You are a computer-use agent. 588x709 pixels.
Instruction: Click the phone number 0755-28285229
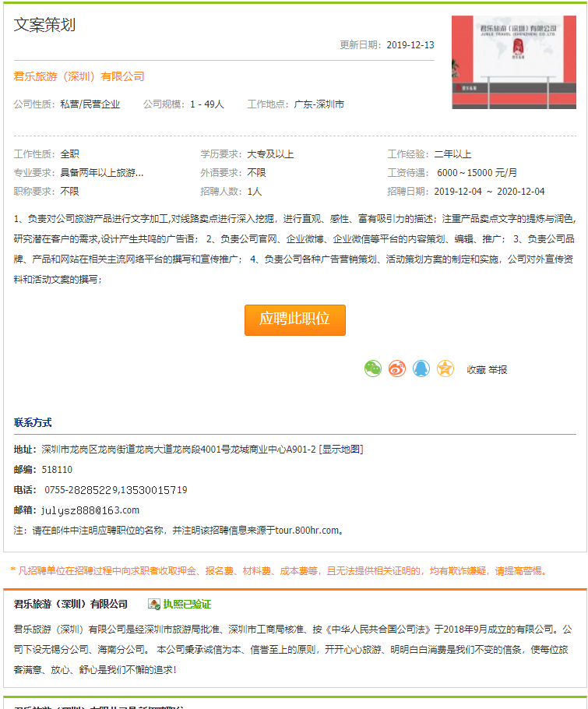(x=81, y=490)
